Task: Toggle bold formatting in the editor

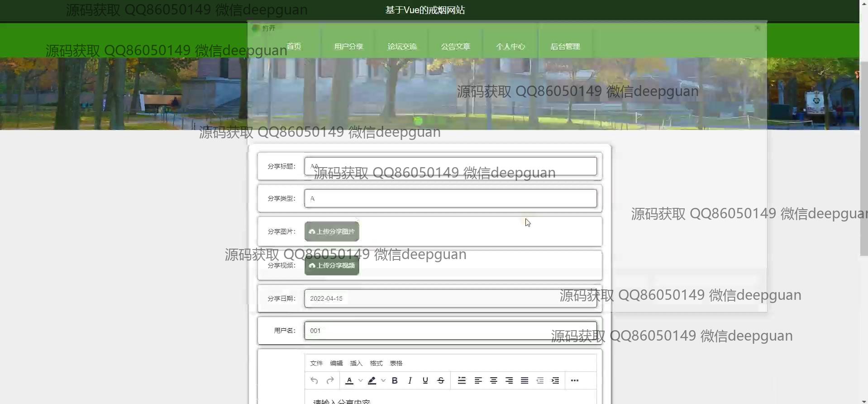Action: (x=395, y=380)
